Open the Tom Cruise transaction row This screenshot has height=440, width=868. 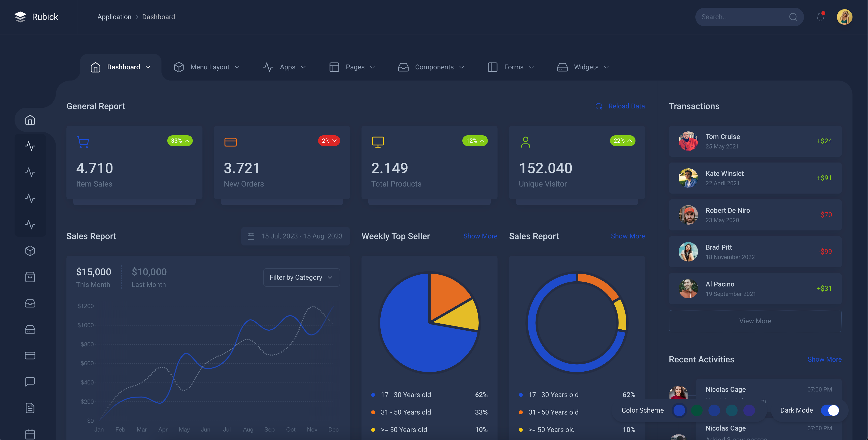[755, 141]
